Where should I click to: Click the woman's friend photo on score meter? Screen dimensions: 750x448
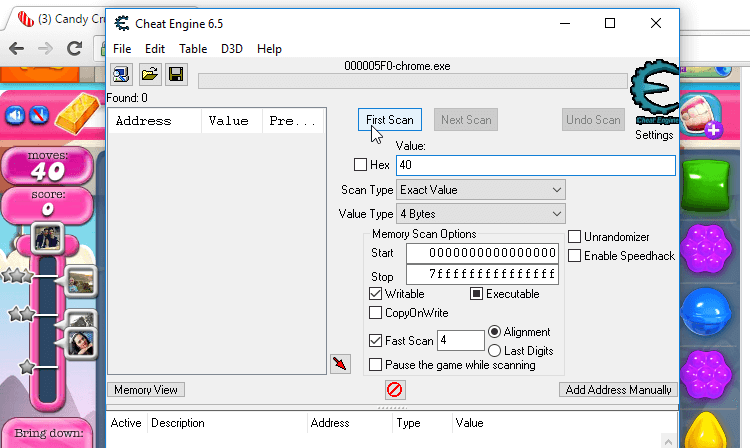[80, 343]
